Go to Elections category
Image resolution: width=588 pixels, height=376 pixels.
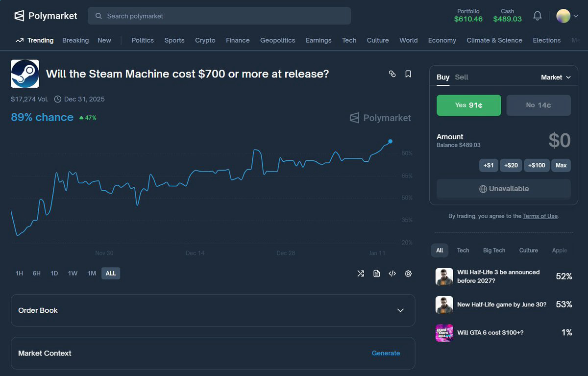click(547, 40)
